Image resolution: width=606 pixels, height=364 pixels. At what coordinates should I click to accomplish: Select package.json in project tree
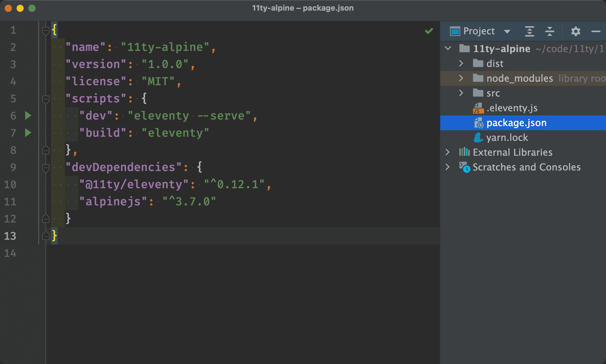click(523, 123)
